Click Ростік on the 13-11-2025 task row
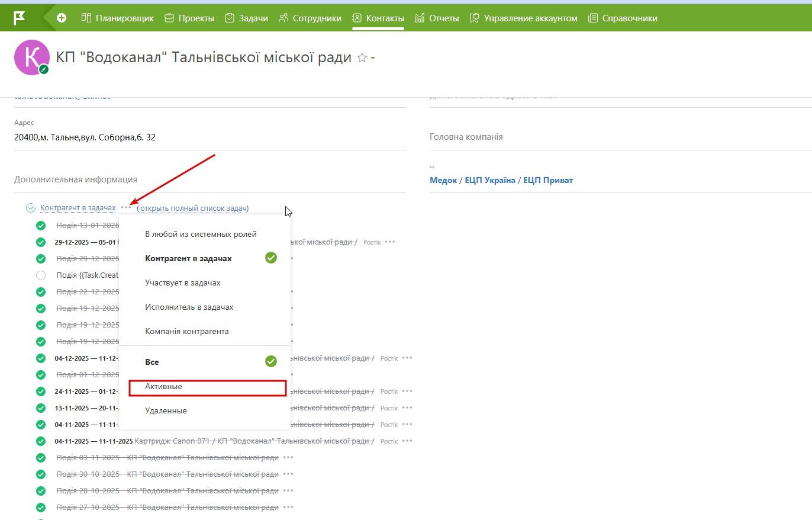The width and height of the screenshot is (812, 520). click(389, 408)
